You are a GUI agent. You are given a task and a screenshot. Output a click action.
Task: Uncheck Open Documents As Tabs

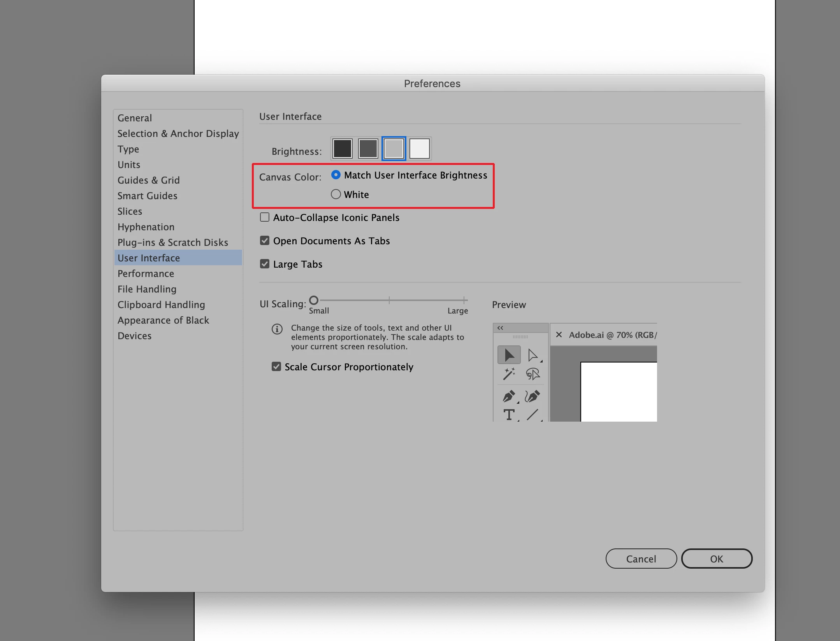coord(265,240)
